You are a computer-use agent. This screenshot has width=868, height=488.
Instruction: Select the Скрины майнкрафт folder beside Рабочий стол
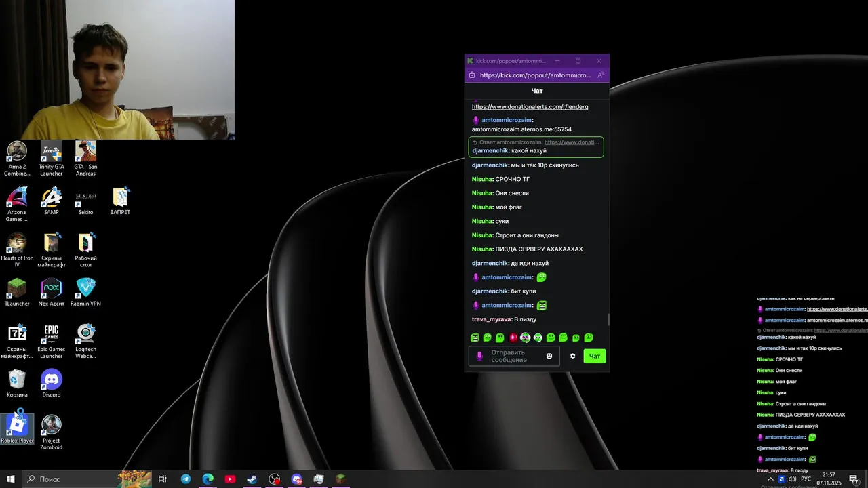[x=52, y=249]
